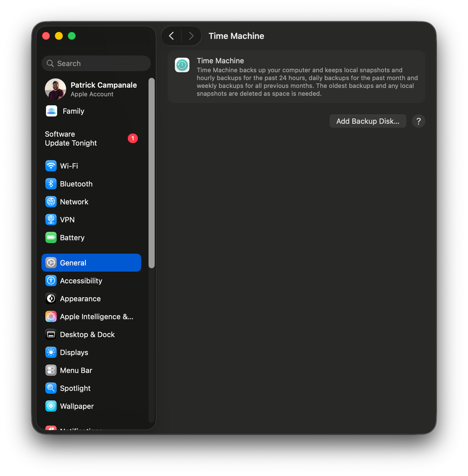Change the Wallpaper settings
Viewport: 468px width, 476px height.
(77, 406)
